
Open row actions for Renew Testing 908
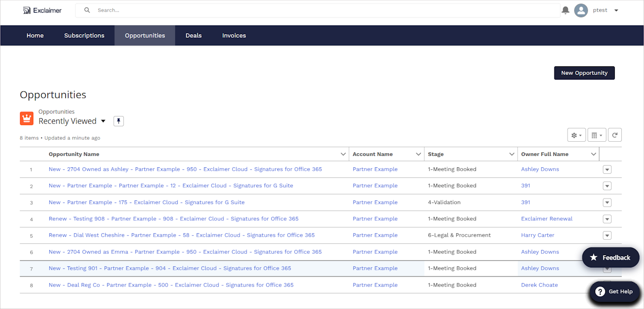pyautogui.click(x=607, y=219)
